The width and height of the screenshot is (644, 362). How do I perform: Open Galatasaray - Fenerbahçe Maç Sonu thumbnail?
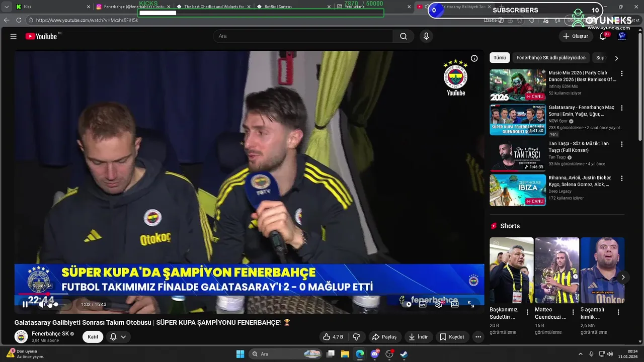click(518, 120)
